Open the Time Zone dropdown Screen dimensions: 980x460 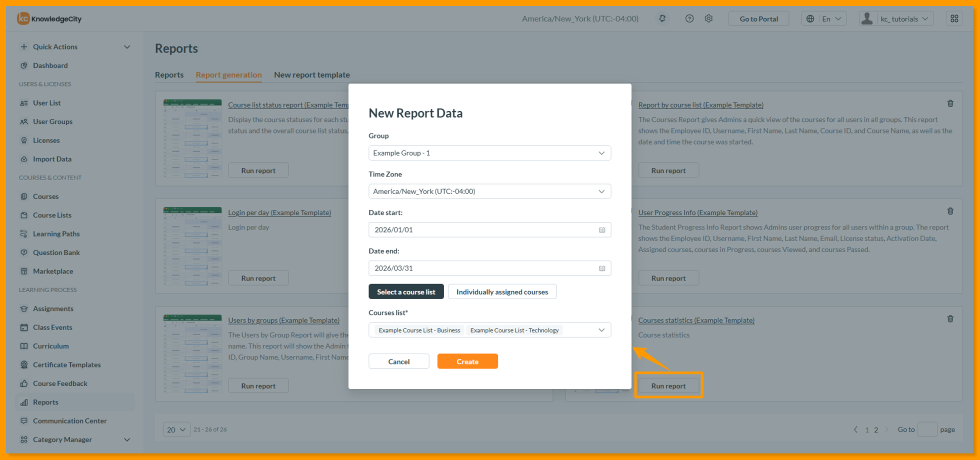click(489, 192)
